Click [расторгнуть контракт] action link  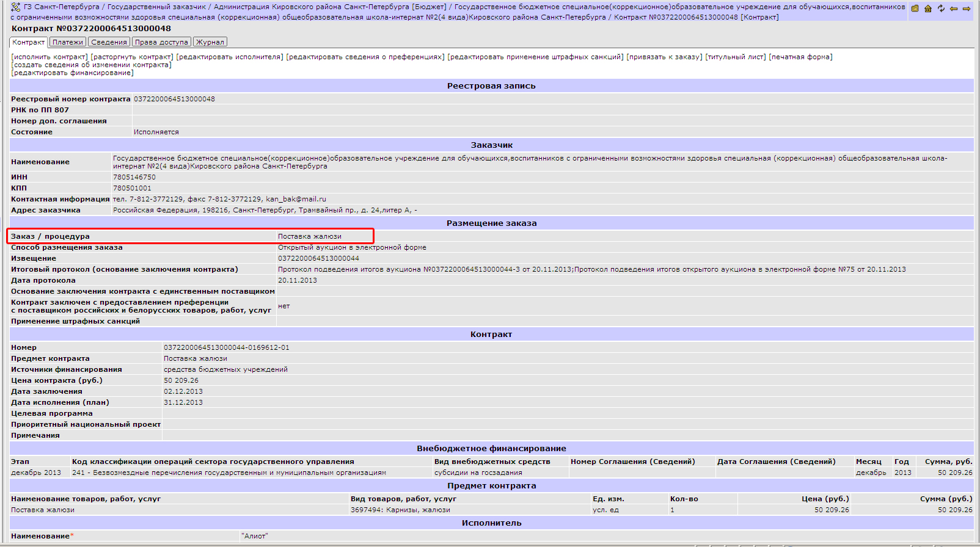click(x=132, y=57)
